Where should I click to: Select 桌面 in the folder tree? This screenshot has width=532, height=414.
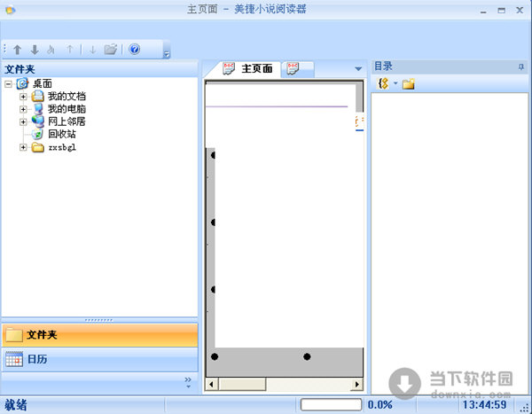point(42,83)
